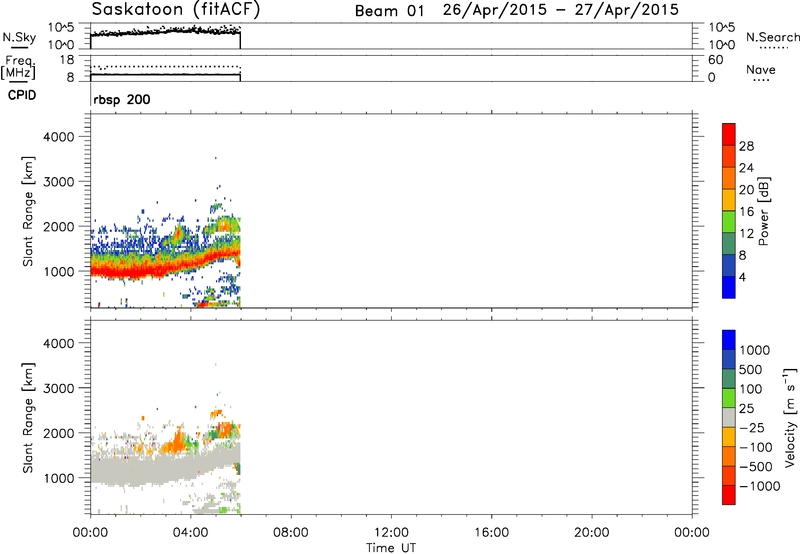Screen dimensions: 800x554
Task: Click the "500" velocity colorbar label
Action: tap(751, 369)
